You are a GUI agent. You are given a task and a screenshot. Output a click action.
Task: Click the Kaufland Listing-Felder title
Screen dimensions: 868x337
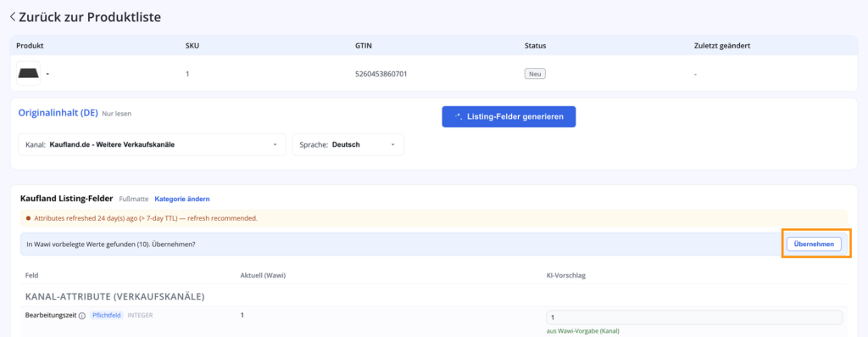tap(66, 199)
